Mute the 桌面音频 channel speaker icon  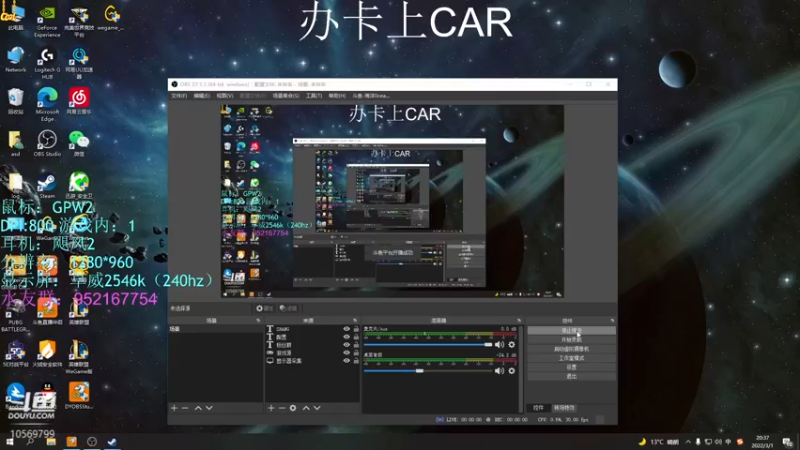(499, 371)
